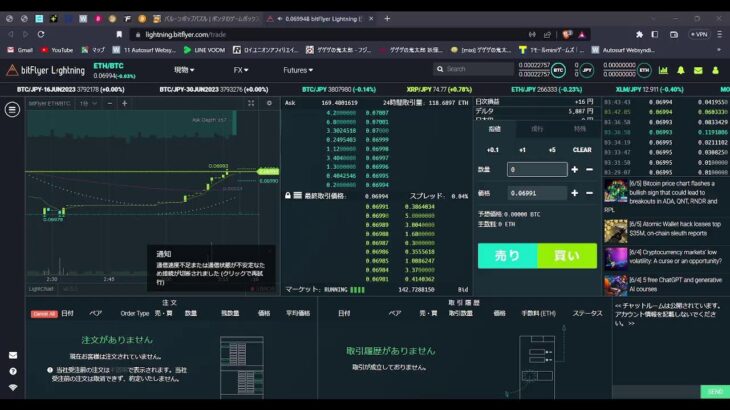Expand the 現物 spot dropdown
730x410 pixels.
tap(184, 70)
